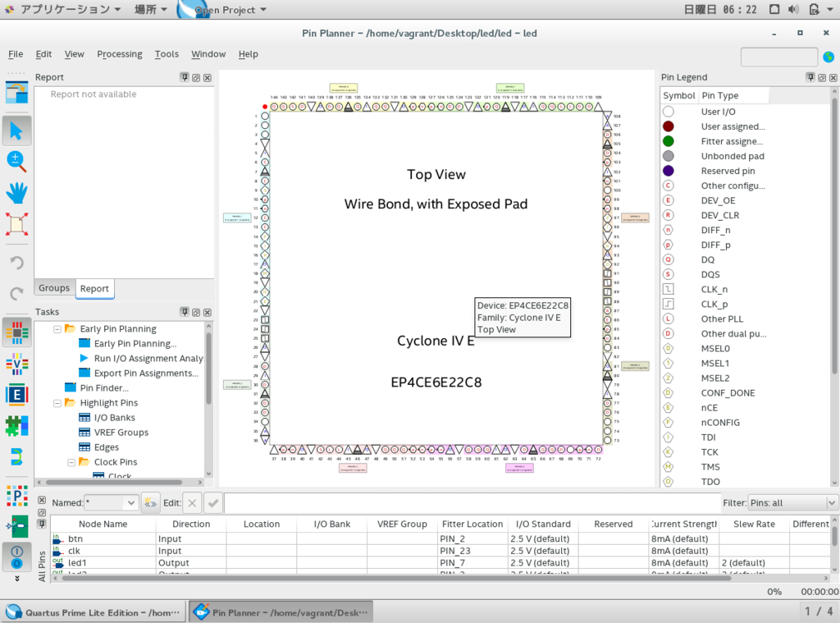
Task: Confirm the edit with the checkmark button
Action: pos(213,503)
